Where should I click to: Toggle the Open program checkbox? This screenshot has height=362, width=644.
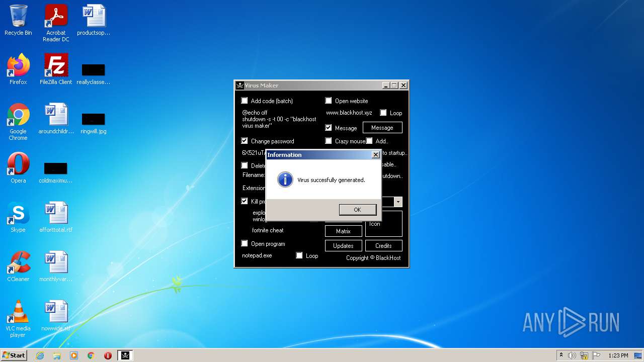[x=245, y=243]
